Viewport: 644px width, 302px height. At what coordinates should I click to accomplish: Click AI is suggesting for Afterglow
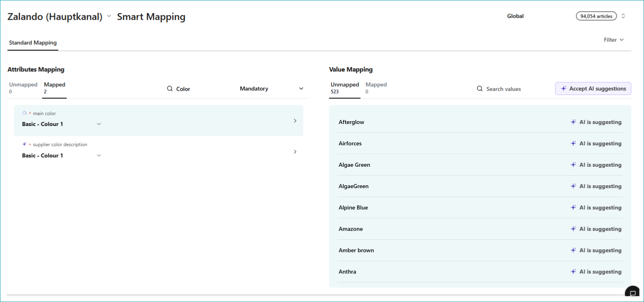point(600,122)
